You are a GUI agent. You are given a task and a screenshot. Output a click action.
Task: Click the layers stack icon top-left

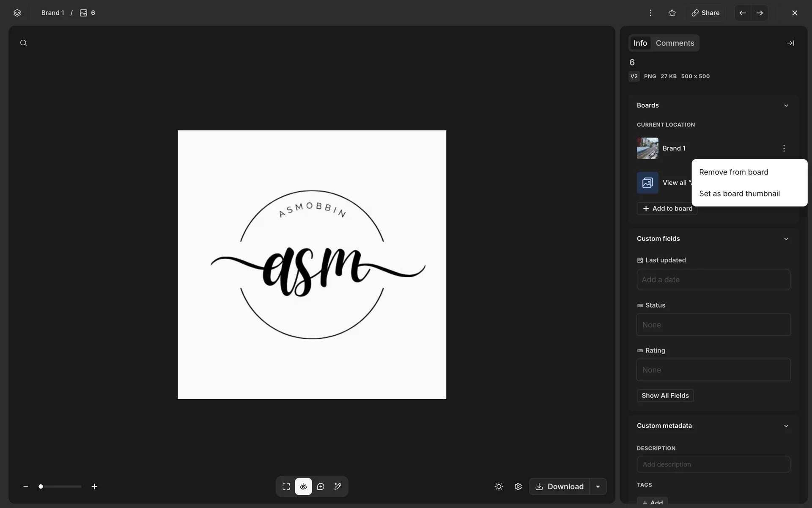coord(17,13)
